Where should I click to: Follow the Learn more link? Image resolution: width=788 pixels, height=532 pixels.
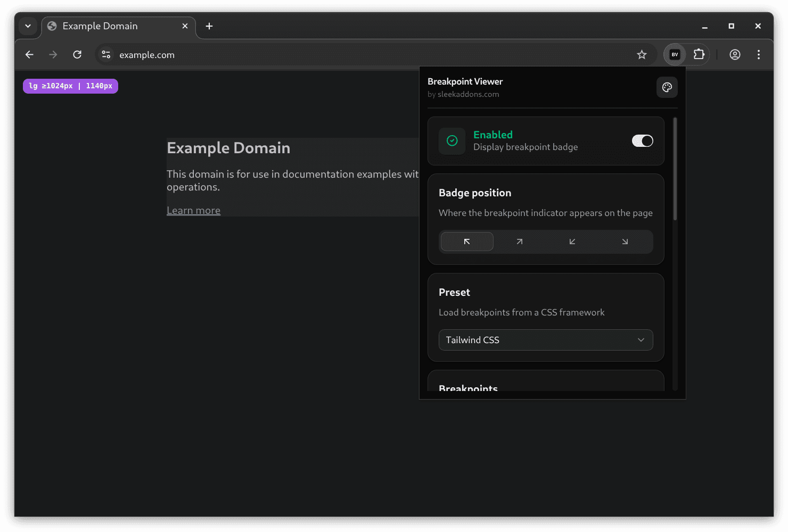(193, 210)
